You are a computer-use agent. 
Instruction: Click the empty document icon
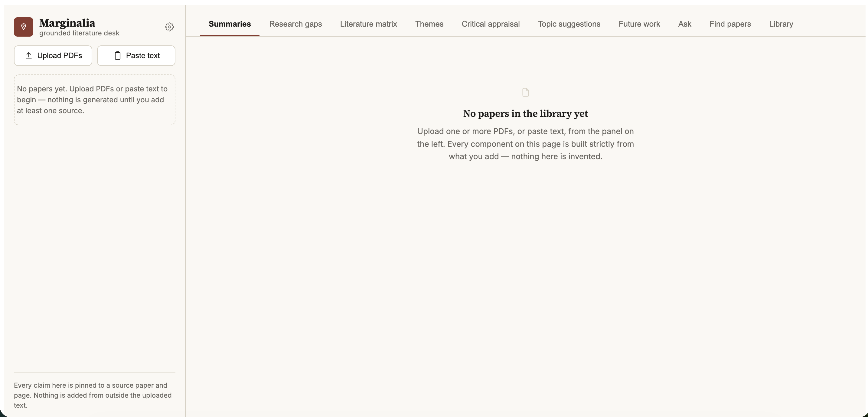point(525,92)
